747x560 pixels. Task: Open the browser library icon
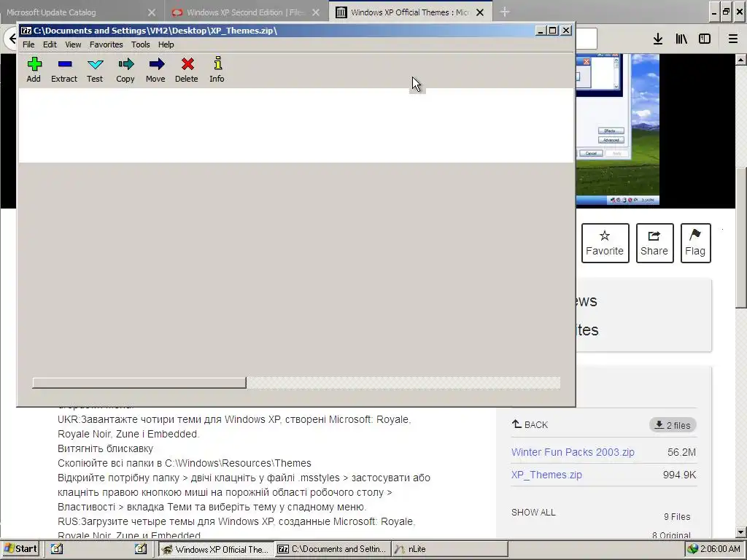point(681,39)
